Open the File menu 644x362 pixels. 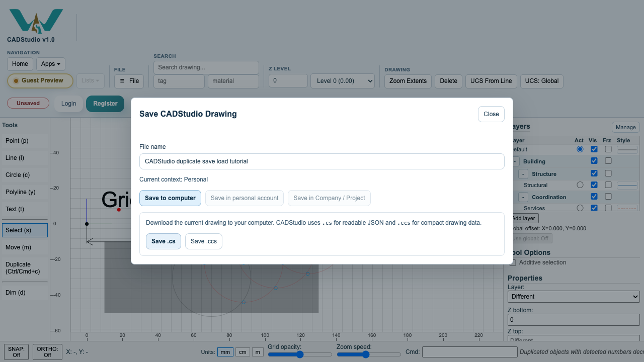click(129, 81)
